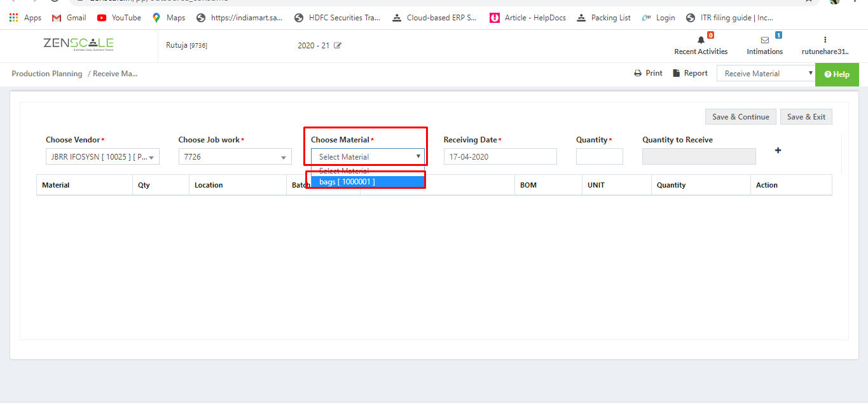Click the Receive Ma... breadcrumb
868x405 pixels.
(115, 74)
